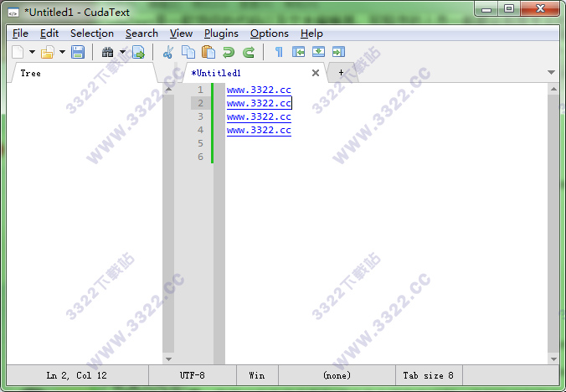This screenshot has height=392, width=566.
Task: Open the File menu
Action: (x=20, y=34)
